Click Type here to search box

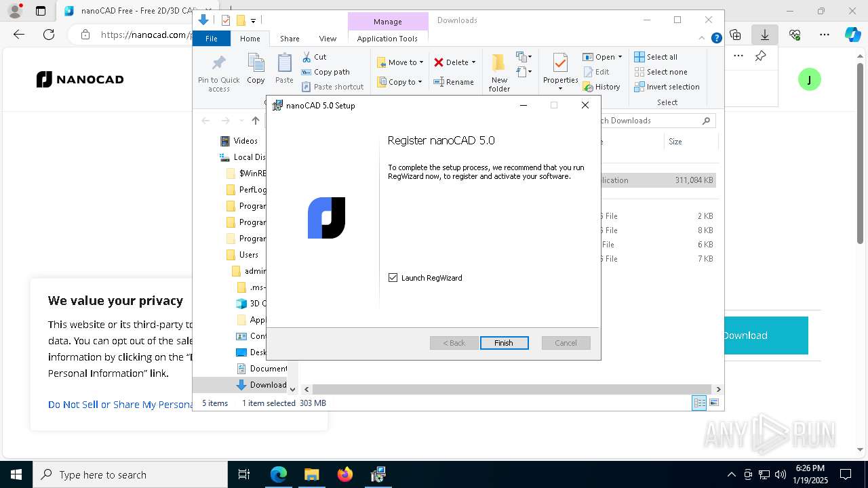(x=130, y=474)
